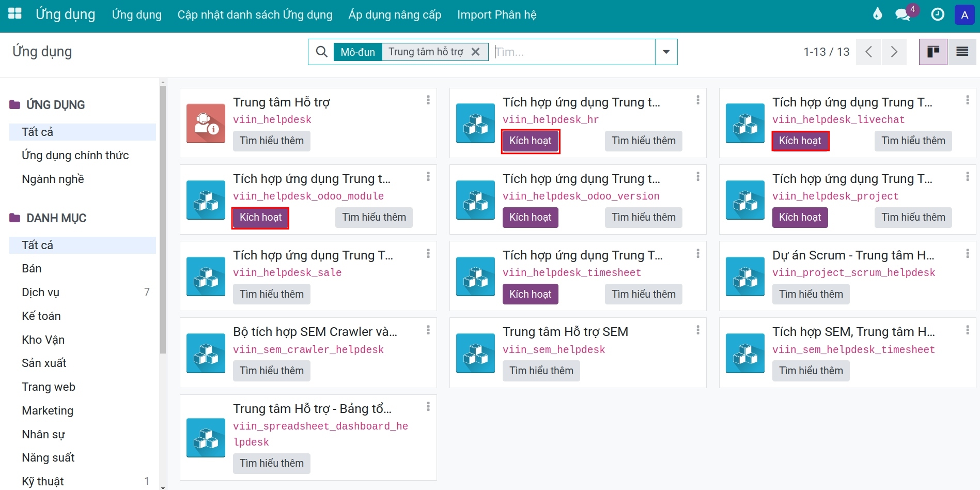Open 'Import Phân hệ' menu
The width and height of the screenshot is (980, 490).
(497, 14)
